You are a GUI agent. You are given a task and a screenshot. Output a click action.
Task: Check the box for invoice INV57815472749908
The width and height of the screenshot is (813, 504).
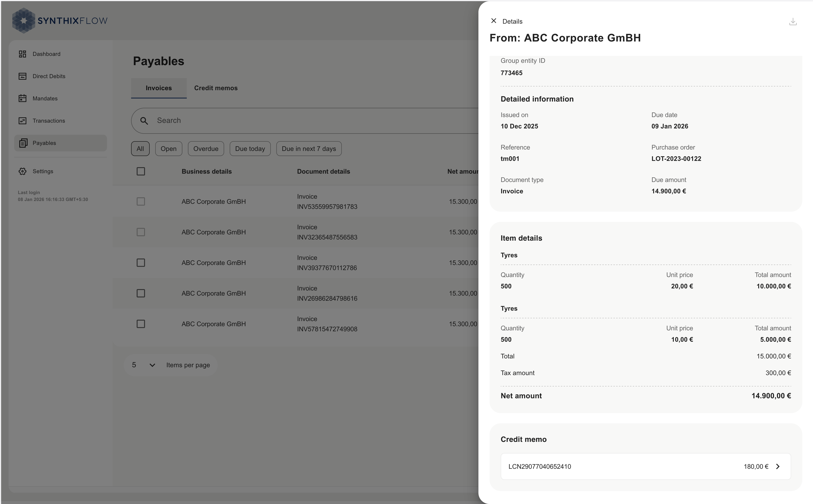coord(141,324)
